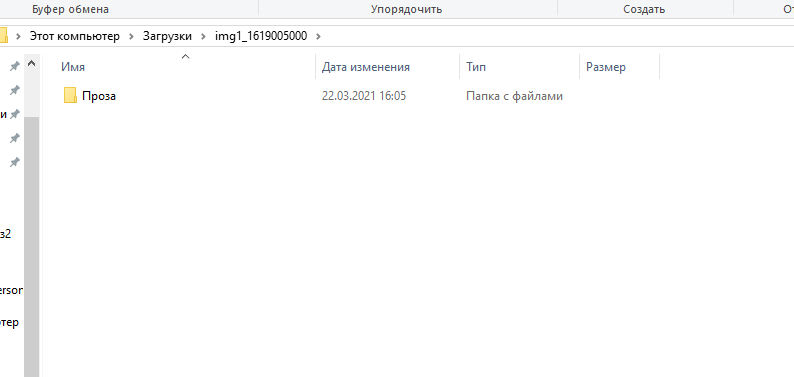Click folder icon in address bar
The height and width of the screenshot is (377, 794).
point(3,36)
